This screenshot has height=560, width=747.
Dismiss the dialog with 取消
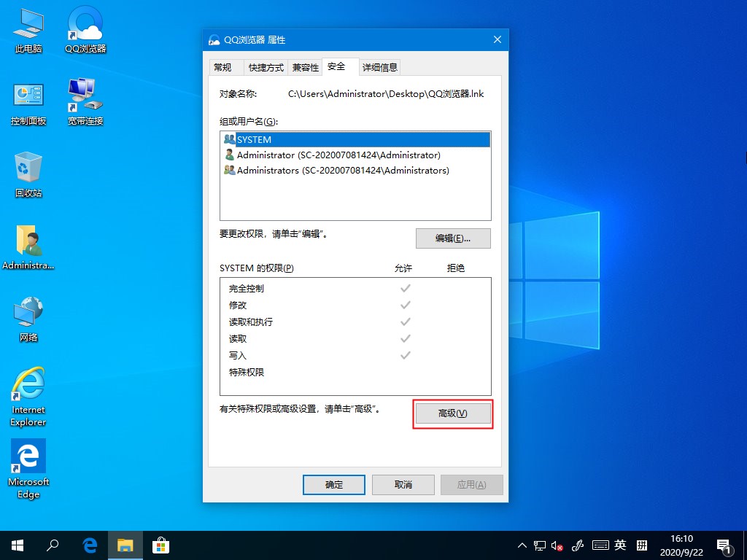pos(403,484)
